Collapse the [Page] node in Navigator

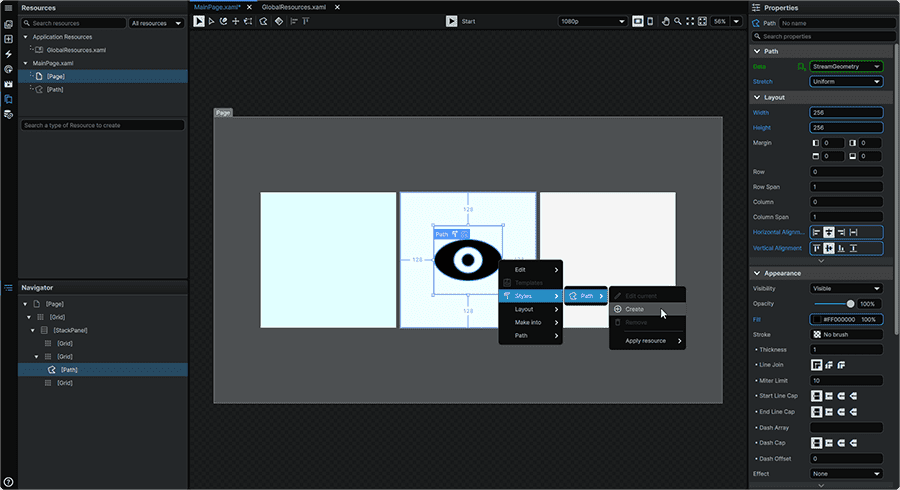[25, 304]
